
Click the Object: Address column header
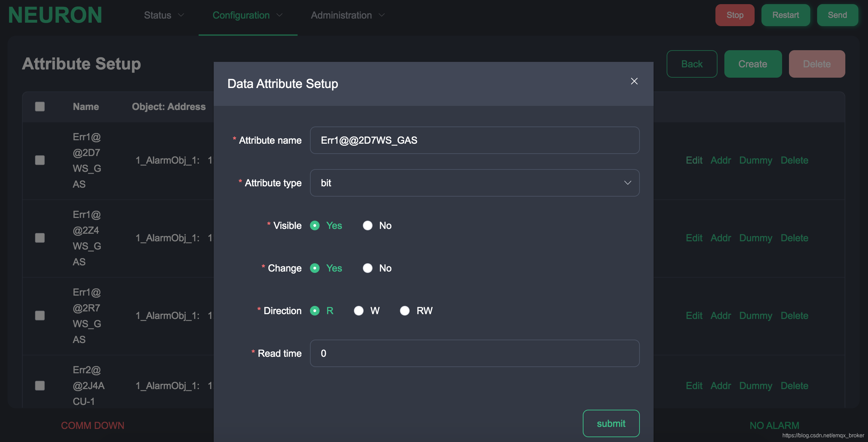pos(169,107)
